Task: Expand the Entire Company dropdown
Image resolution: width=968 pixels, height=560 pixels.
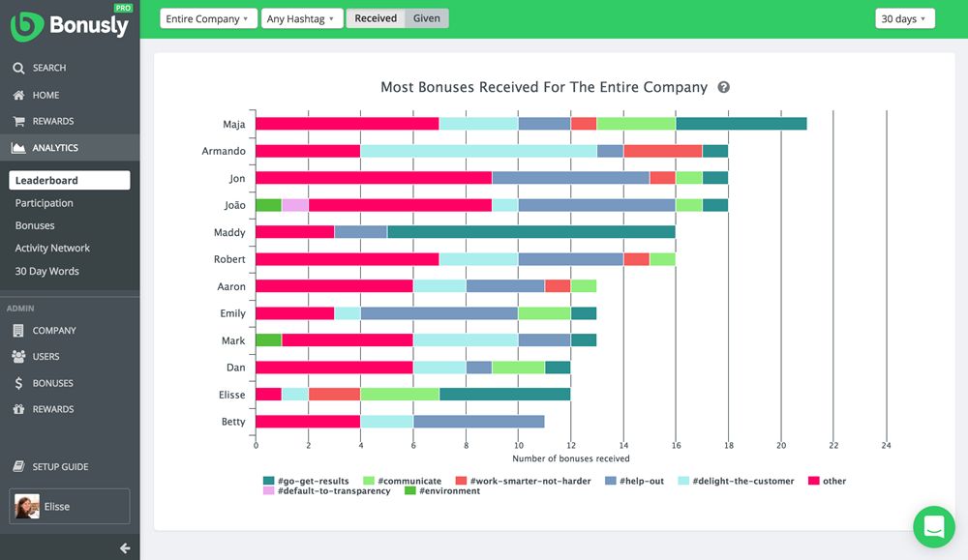Action: (x=208, y=18)
